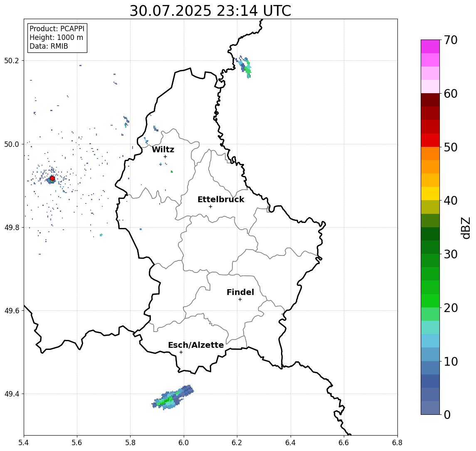Click the radar echo south of Esch/Alzette

173,397
